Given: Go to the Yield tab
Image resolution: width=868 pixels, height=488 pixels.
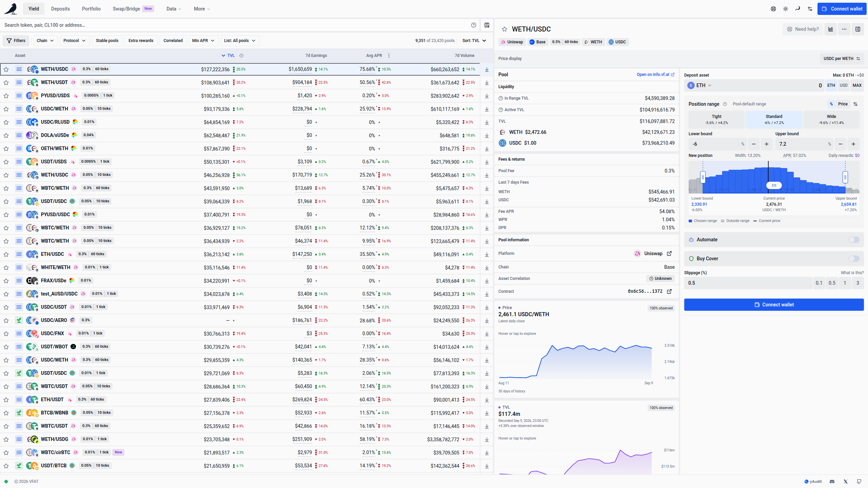Looking at the screenshot, I should pos(34,9).
